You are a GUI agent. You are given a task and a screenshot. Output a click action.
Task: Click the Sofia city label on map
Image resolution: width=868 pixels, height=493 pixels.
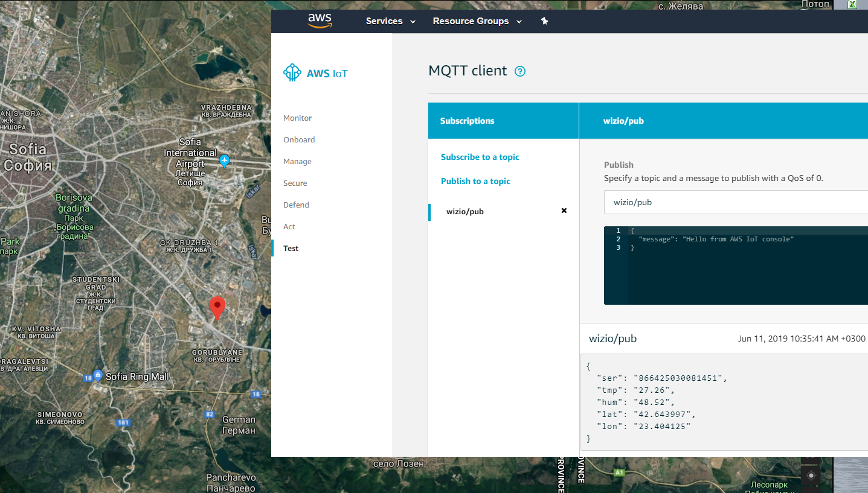click(28, 157)
